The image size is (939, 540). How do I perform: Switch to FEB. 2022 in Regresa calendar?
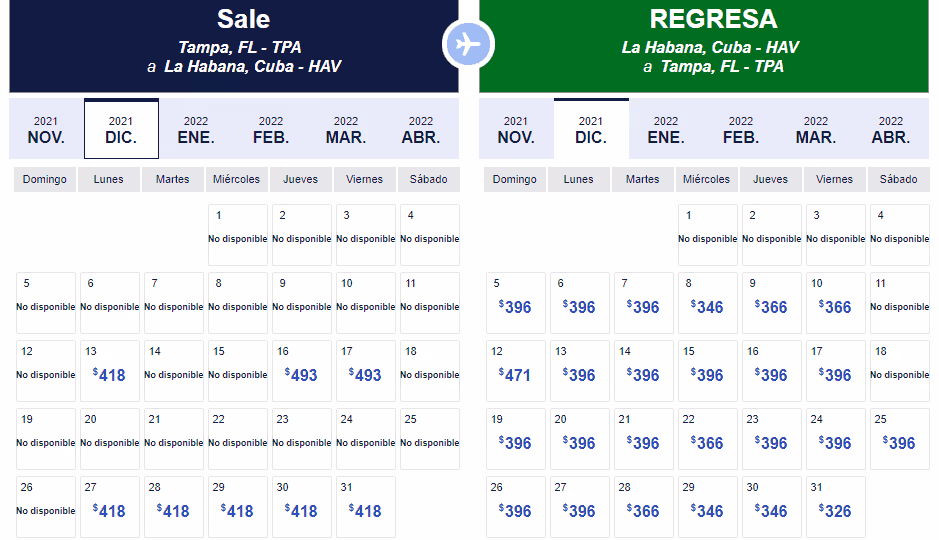pyautogui.click(x=741, y=130)
